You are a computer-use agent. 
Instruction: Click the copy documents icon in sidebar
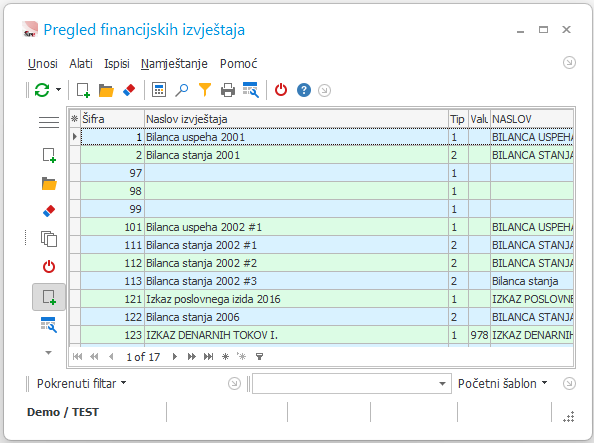click(49, 239)
